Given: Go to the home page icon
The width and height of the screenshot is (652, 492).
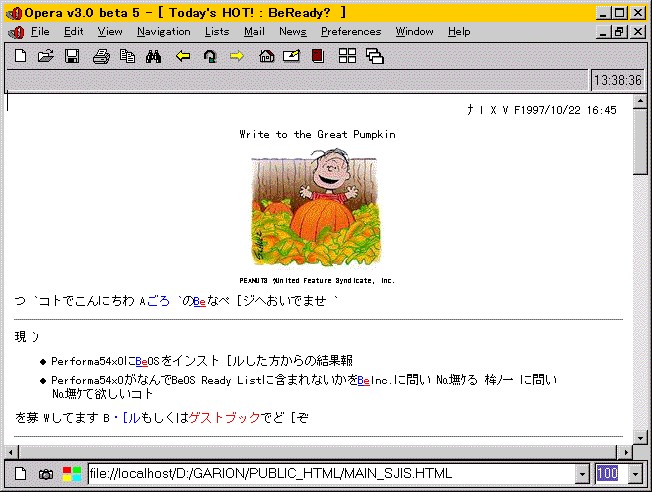Looking at the screenshot, I should 266,57.
